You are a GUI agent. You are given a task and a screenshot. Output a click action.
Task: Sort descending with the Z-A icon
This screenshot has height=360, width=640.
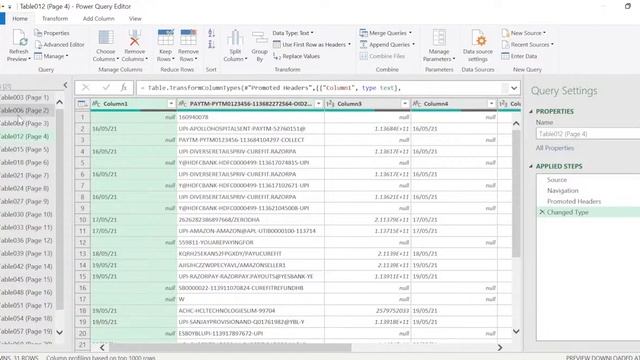tap(211, 44)
